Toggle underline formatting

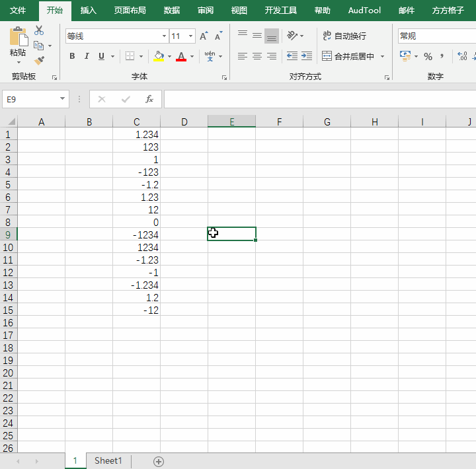101,56
